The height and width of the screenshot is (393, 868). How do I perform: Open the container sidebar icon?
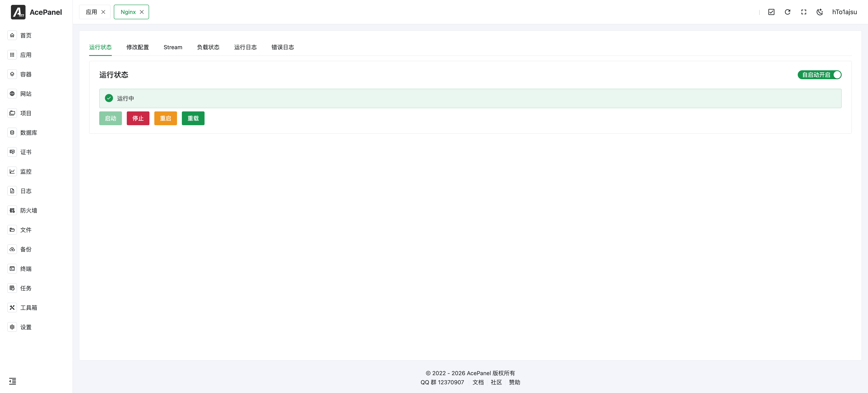(x=12, y=74)
